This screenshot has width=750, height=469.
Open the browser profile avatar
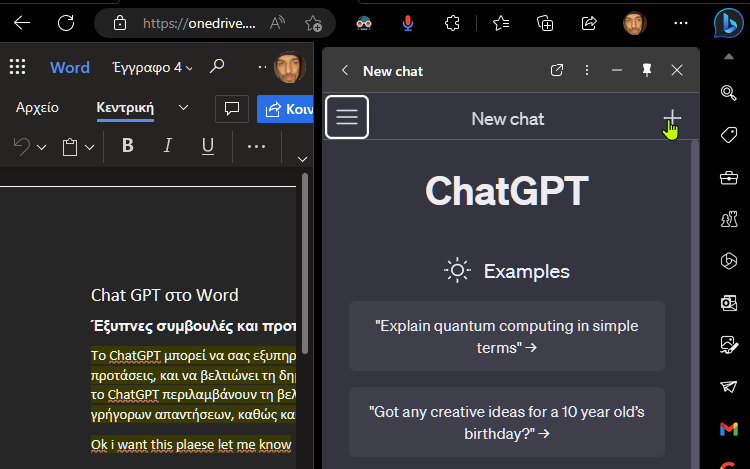pyautogui.click(x=635, y=23)
